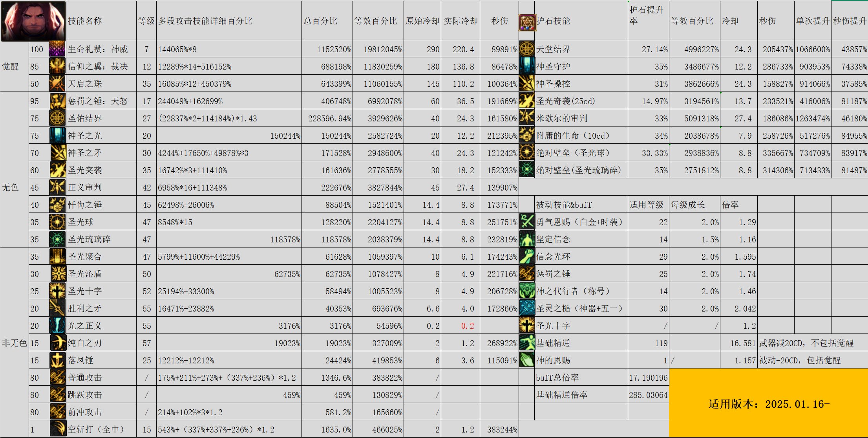Screen dimensions: 868x438
Task: Select the 圣灵之槌 buff icon
Action: click(x=527, y=308)
